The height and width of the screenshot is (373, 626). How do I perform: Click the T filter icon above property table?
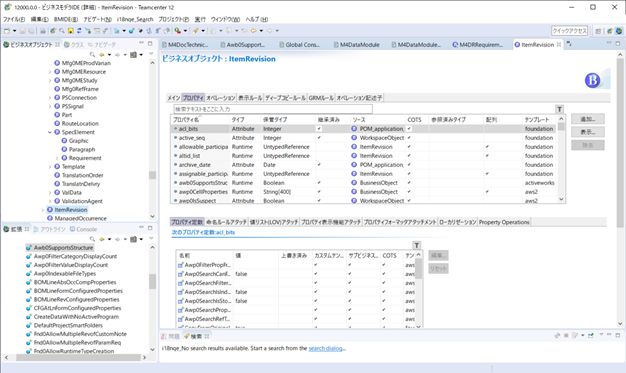(559, 109)
